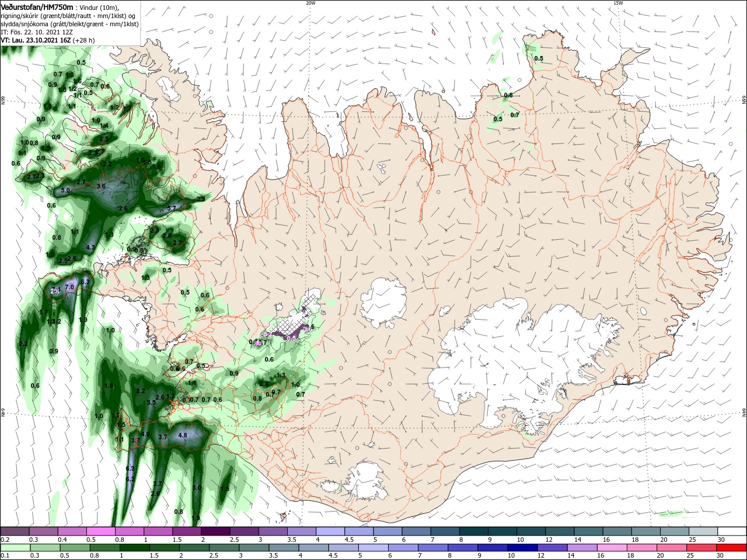Select the deep navy rain swatch 10 to 12

tap(522, 548)
